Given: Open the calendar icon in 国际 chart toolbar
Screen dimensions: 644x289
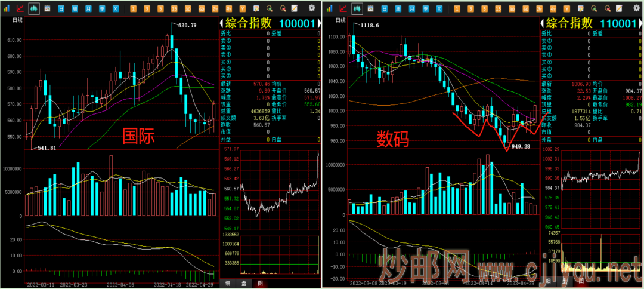Looking at the screenshot, I should coord(48,9).
